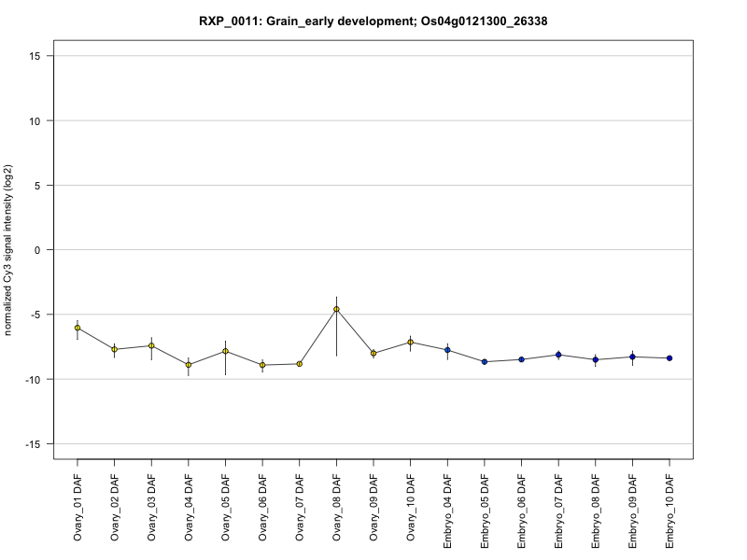Select the Embryo_10 DAF blue marker
The image size is (747, 560).
pos(669,358)
